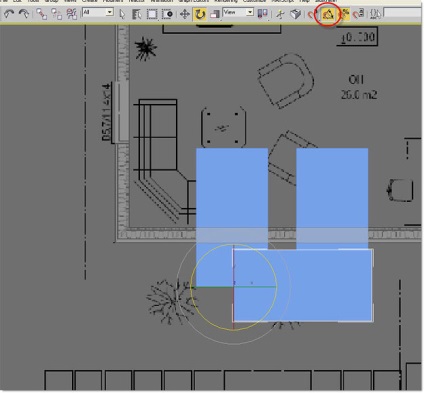This screenshot has width=424, height=393.
Task: Click the Redo arrow icon
Action: coord(24,14)
